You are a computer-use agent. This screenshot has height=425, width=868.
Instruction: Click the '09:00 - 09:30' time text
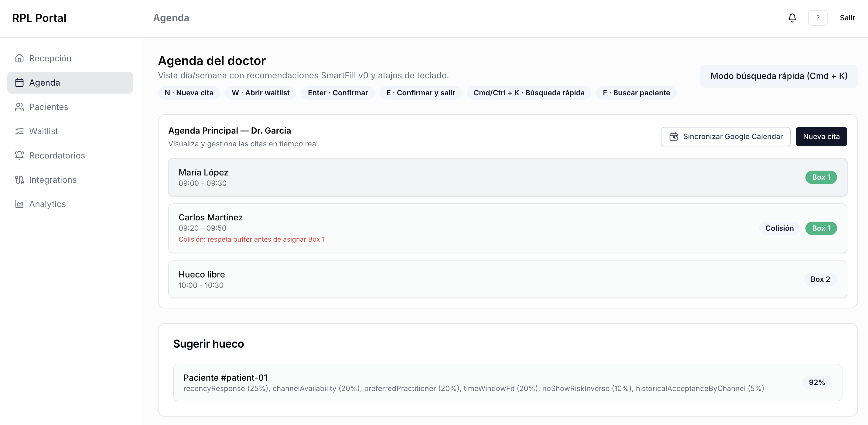pyautogui.click(x=203, y=183)
